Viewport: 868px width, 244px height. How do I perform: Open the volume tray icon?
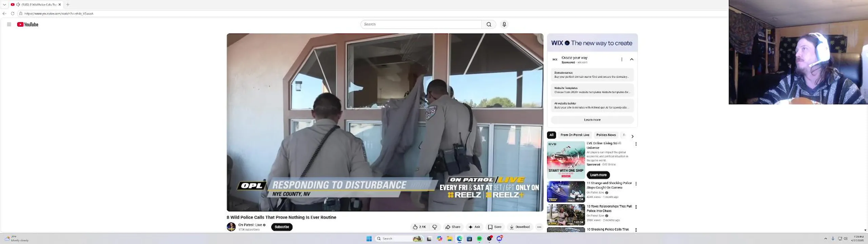(846, 239)
